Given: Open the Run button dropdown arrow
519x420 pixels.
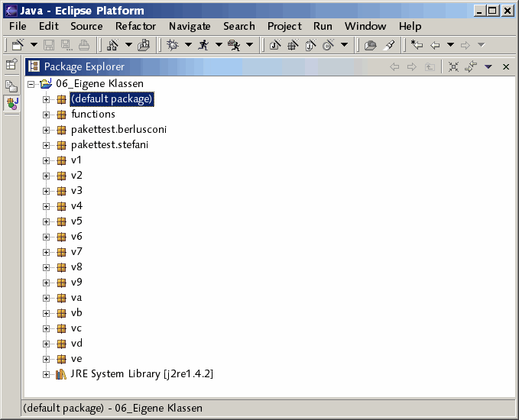Looking at the screenshot, I should [219, 45].
